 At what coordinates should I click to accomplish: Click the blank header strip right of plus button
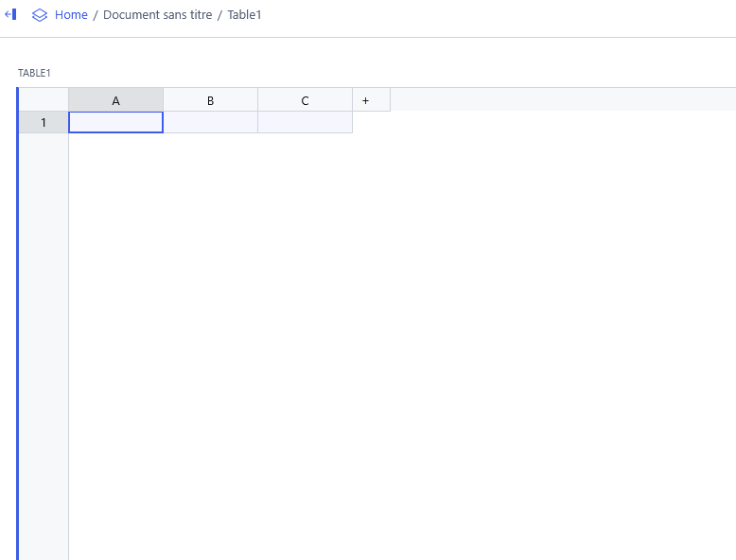(x=558, y=99)
